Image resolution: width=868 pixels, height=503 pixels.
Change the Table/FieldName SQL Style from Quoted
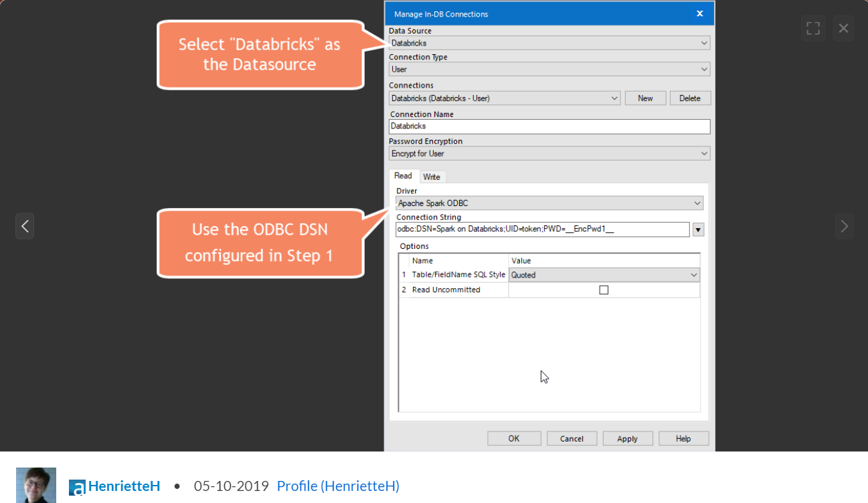pyautogui.click(x=694, y=275)
